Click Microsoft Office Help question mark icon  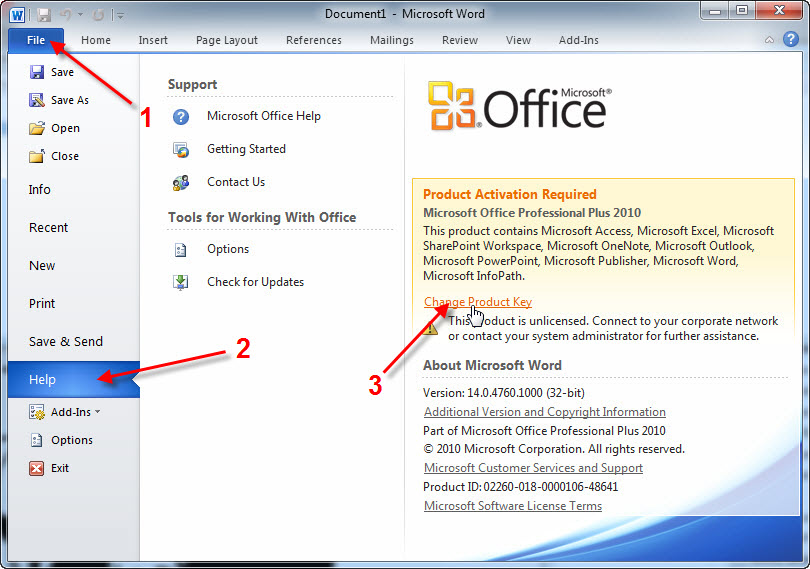(x=181, y=117)
